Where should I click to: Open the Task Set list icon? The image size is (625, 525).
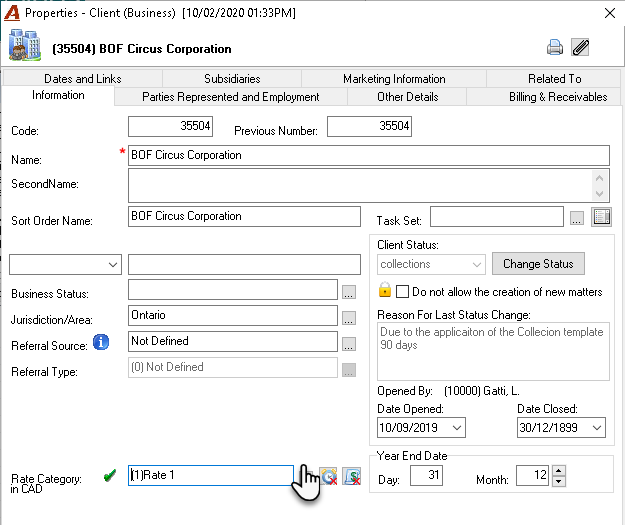(x=601, y=217)
